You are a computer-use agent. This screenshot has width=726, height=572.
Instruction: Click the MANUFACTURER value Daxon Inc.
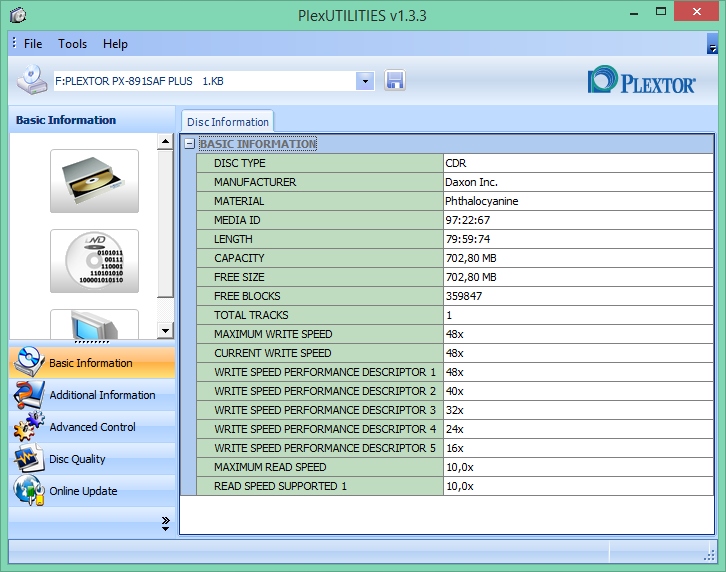point(471,182)
